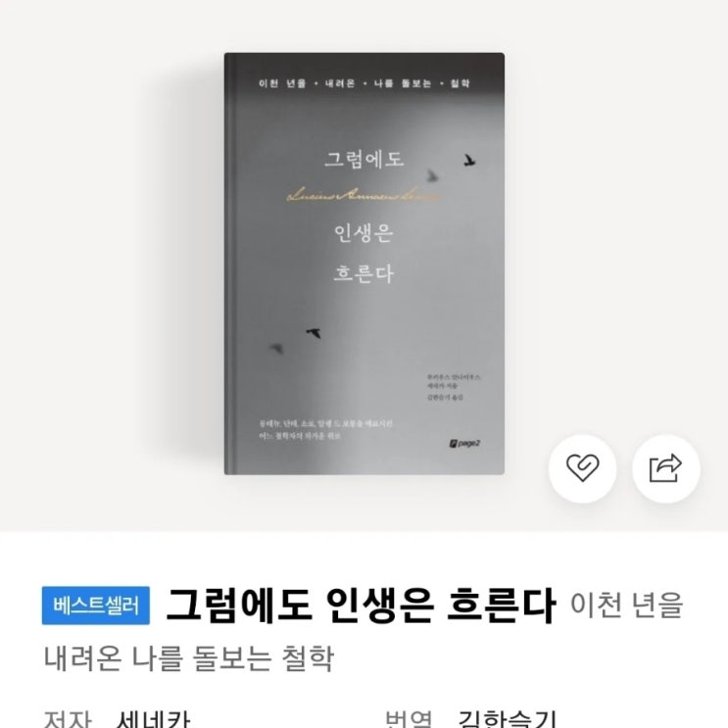
Task: Tap the heart wishlist icon
Action: click(x=582, y=468)
